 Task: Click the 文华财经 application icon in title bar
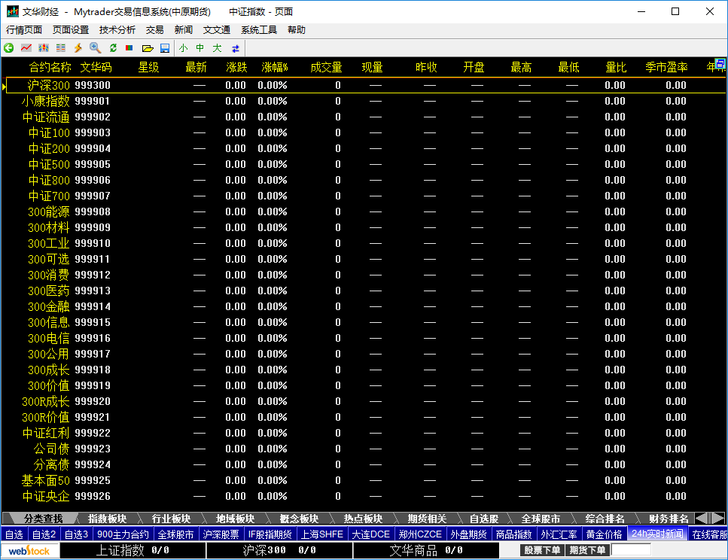13,11
